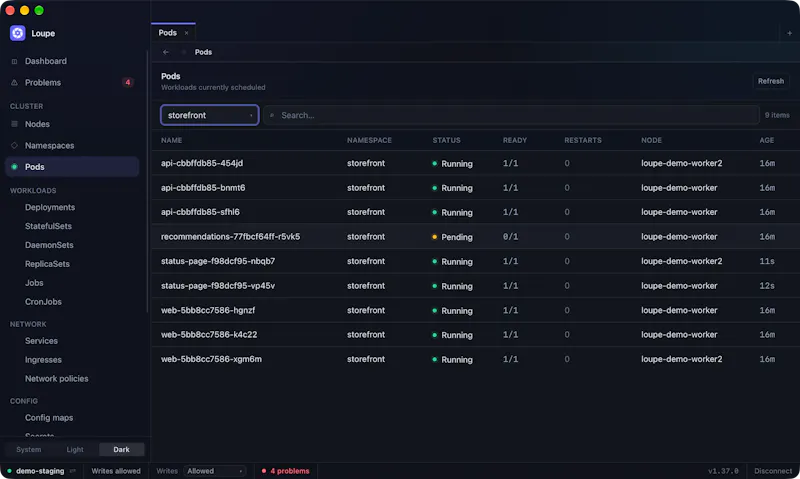800x479 pixels.
Task: Close the Pods tab with its x
Action: (186, 33)
